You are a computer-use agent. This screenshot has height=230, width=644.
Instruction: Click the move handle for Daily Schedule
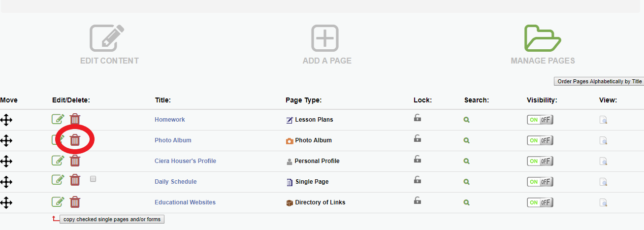point(6,182)
